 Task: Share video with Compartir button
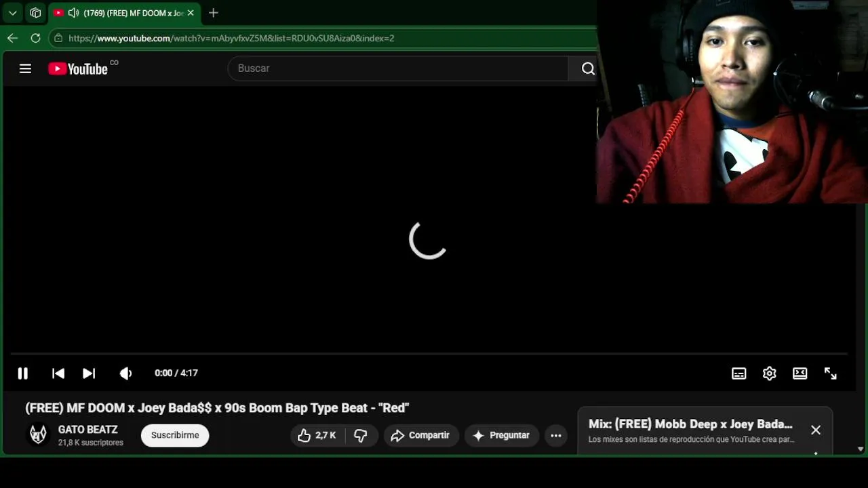[421, 435]
